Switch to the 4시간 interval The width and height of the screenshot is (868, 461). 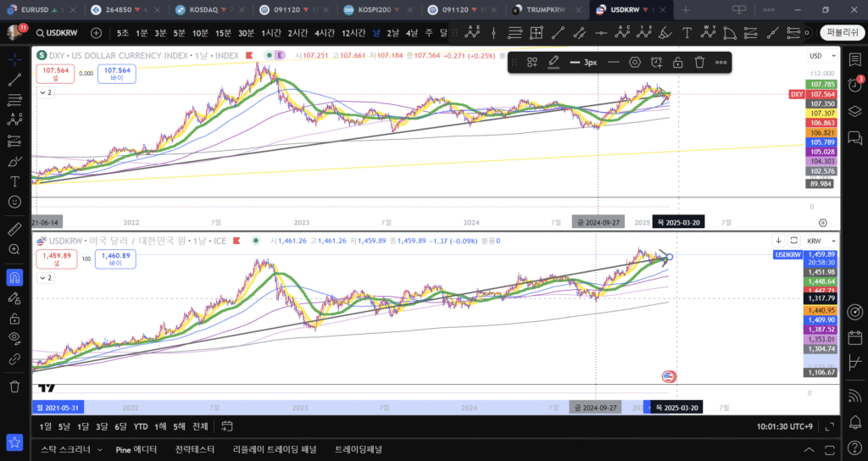[325, 33]
